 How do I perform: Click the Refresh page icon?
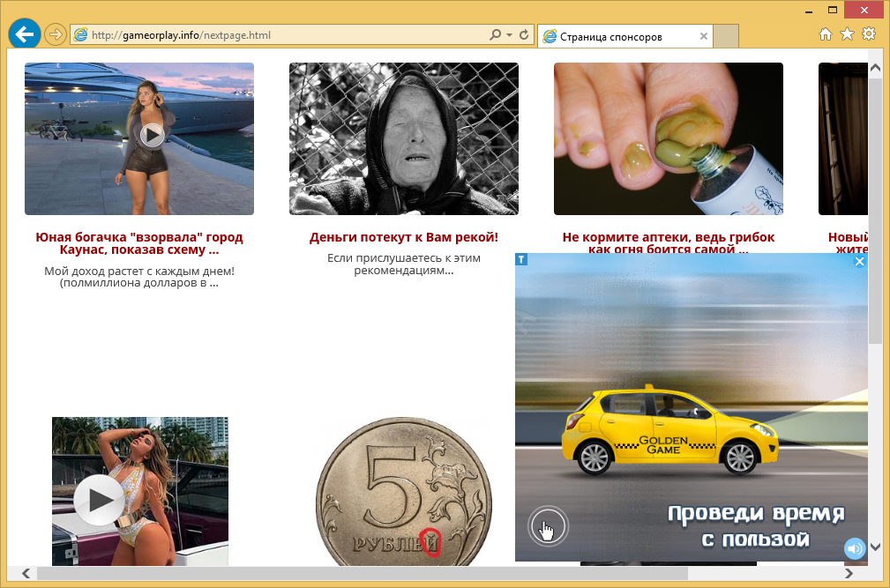click(x=524, y=34)
